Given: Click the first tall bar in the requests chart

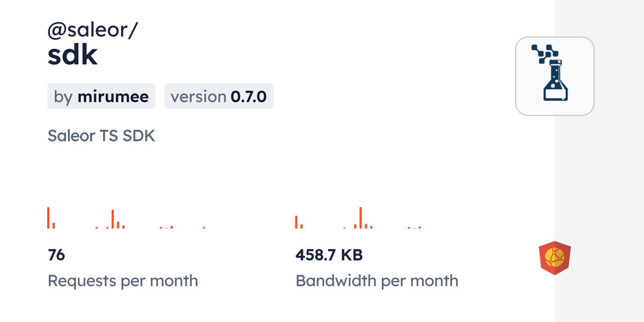Looking at the screenshot, I should [48, 218].
